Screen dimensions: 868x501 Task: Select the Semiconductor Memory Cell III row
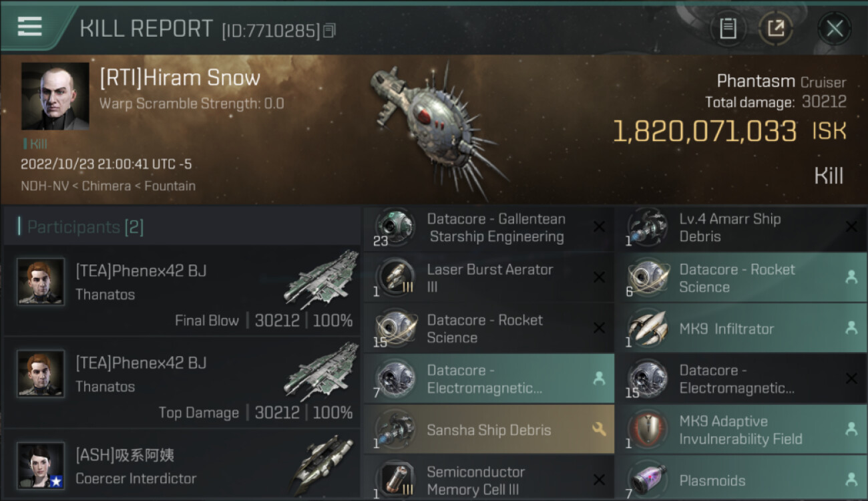489,479
